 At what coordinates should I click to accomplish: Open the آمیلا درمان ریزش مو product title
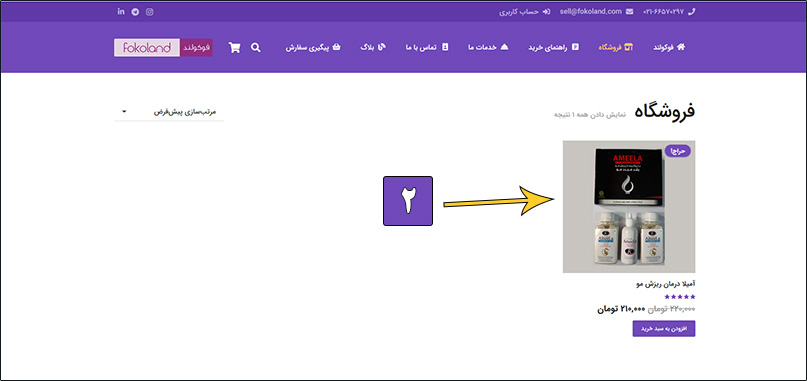(x=666, y=284)
